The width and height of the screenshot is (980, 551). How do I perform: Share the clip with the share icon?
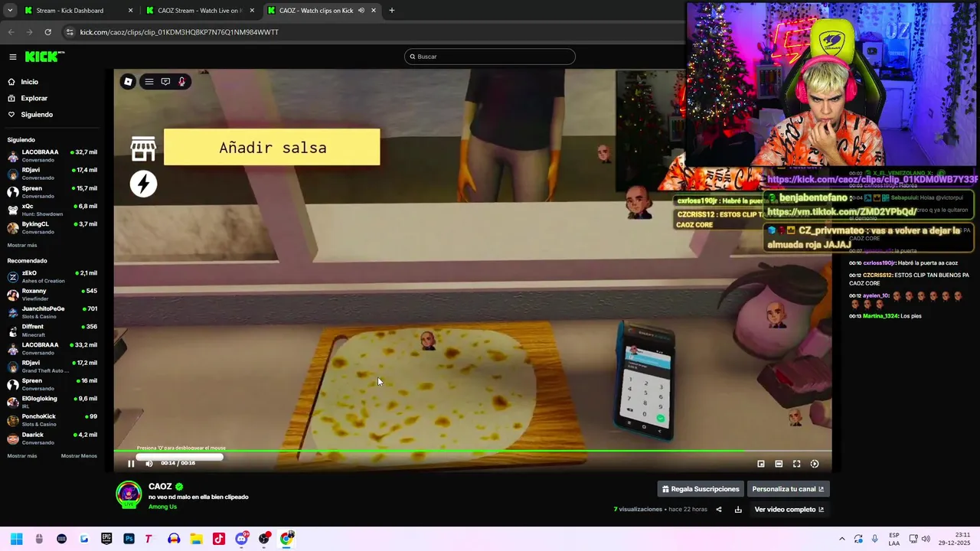719,510
